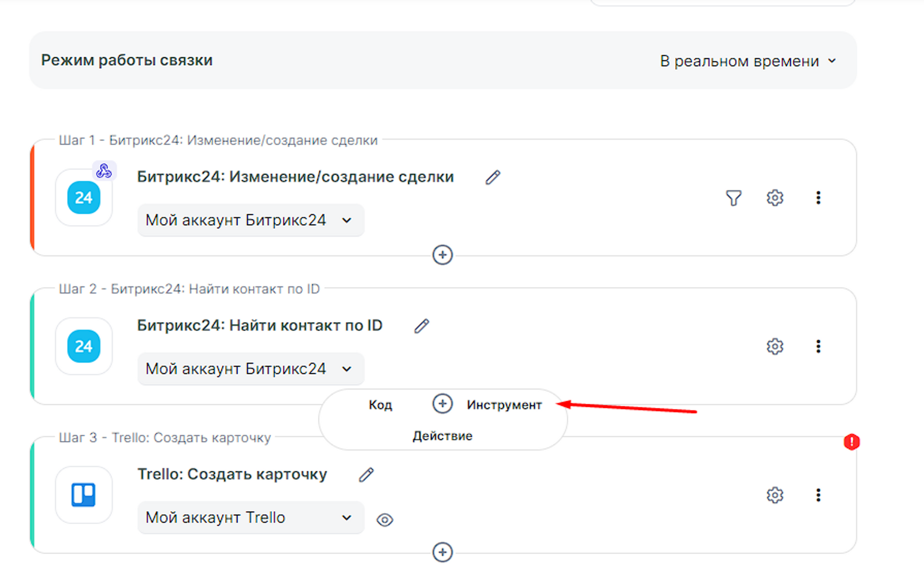
Task: Open 'Мой аккаунт Trello' dropdown
Action: pyautogui.click(x=250, y=518)
